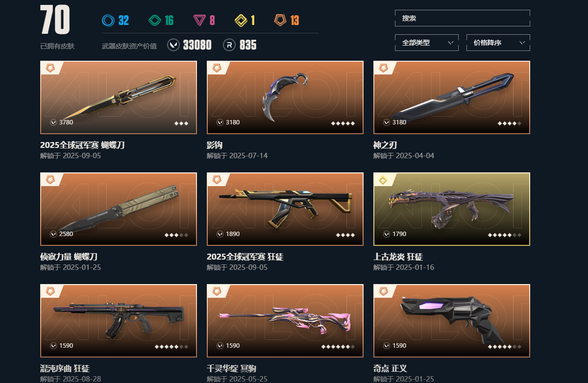This screenshot has height=383, width=588.
Task: Open the 2025全球冠军赛 蝴蝶刀 skin thumbnail
Action: (119, 97)
